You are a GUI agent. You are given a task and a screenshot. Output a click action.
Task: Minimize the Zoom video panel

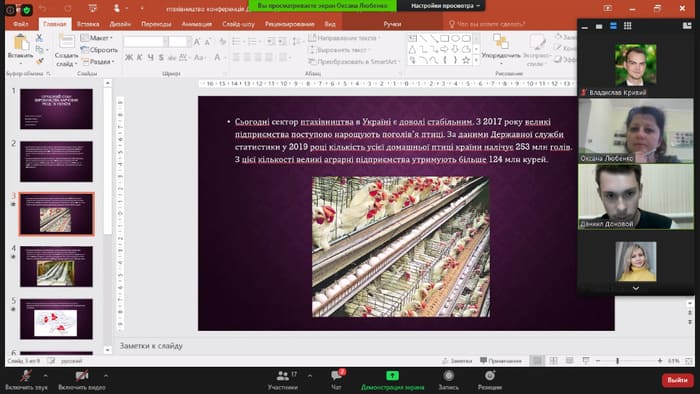(584, 27)
